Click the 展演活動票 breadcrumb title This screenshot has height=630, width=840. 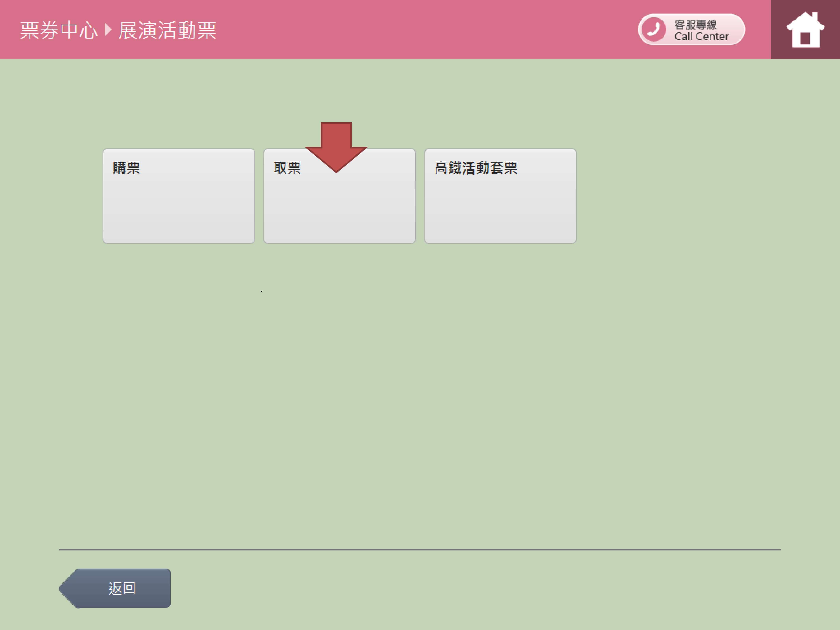tap(167, 30)
